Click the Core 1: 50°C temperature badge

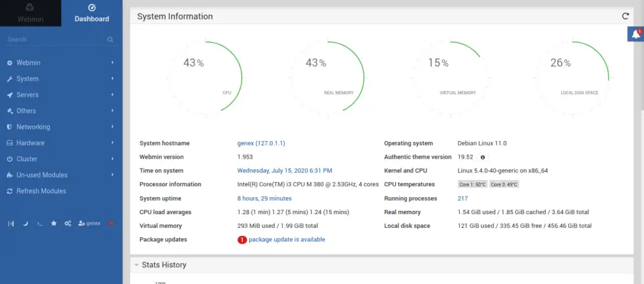coord(472,185)
